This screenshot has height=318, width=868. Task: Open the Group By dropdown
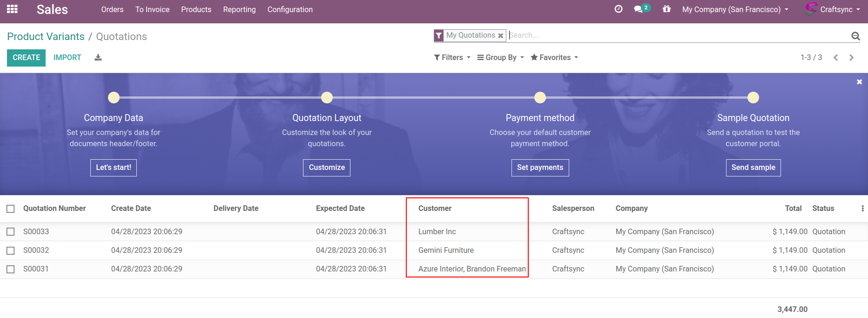(x=500, y=58)
